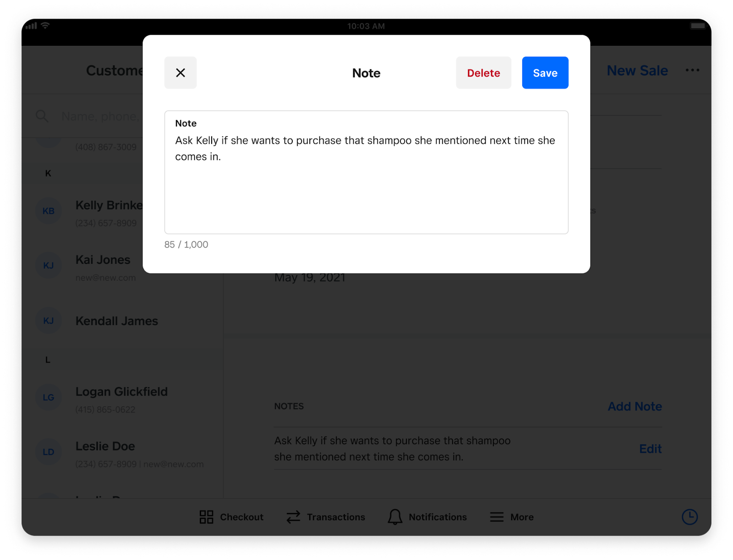Close the Note dialog with the X
This screenshot has width=733, height=560.
(181, 73)
